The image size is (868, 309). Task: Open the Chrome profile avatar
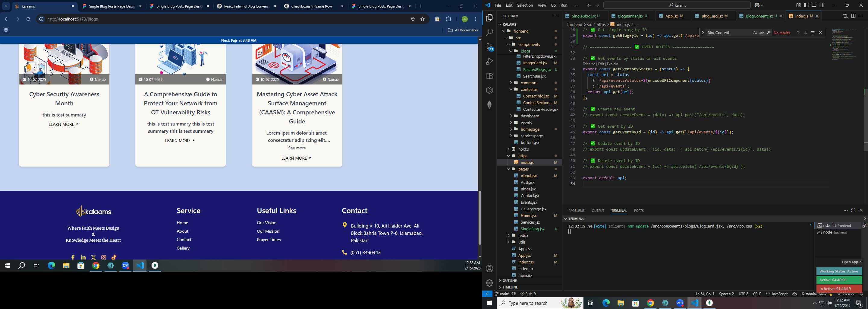pyautogui.click(x=465, y=19)
